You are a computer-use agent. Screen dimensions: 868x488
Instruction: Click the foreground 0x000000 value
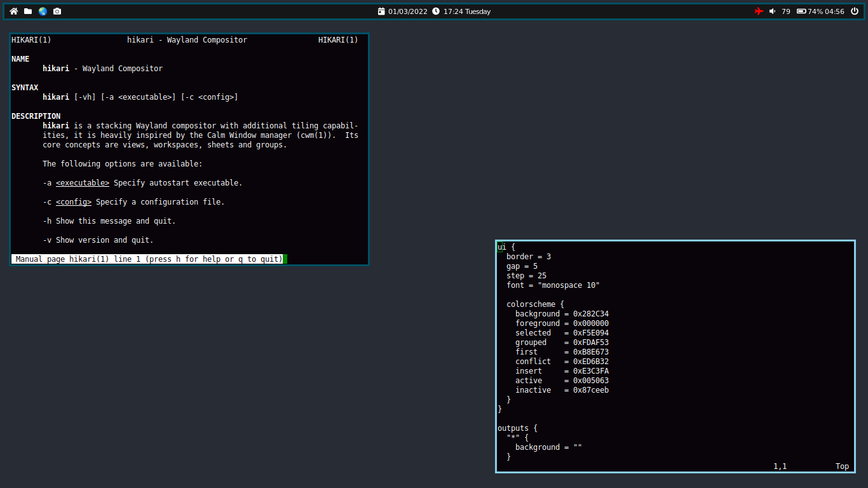[591, 323]
